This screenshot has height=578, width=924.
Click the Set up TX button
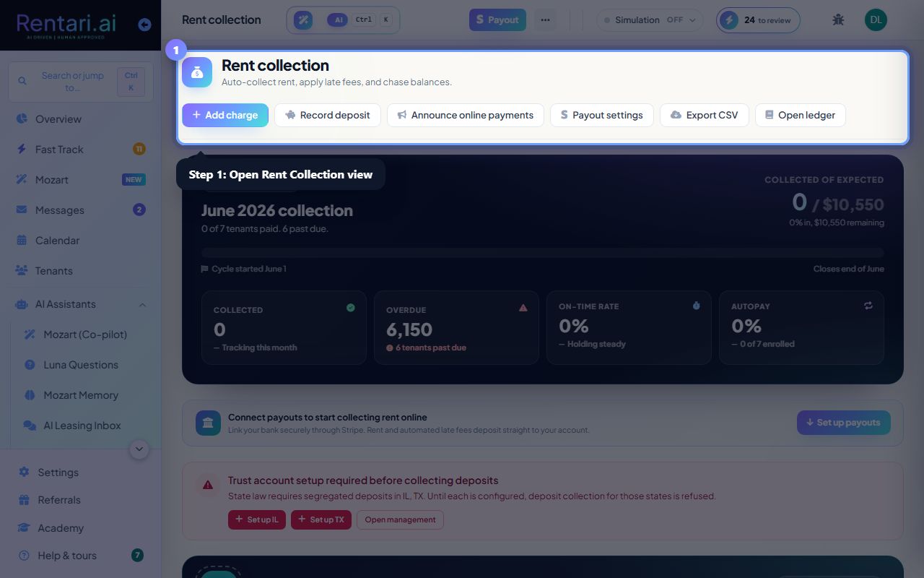pyautogui.click(x=321, y=519)
